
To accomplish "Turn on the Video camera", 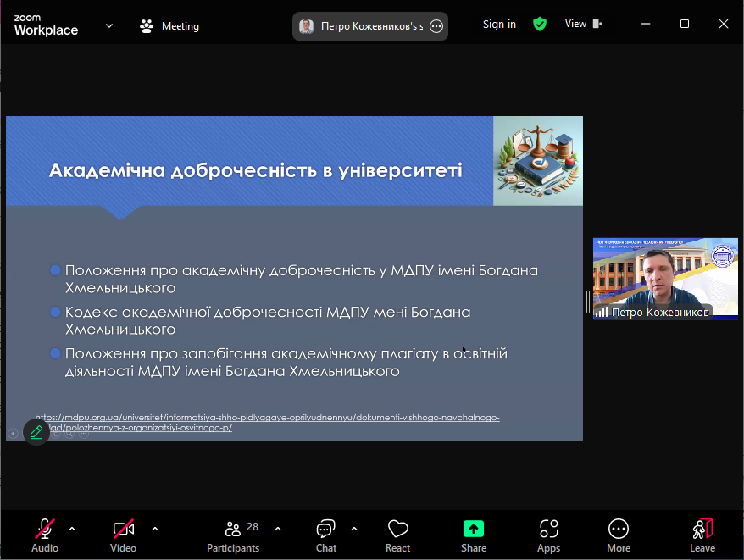I will 123,535.
